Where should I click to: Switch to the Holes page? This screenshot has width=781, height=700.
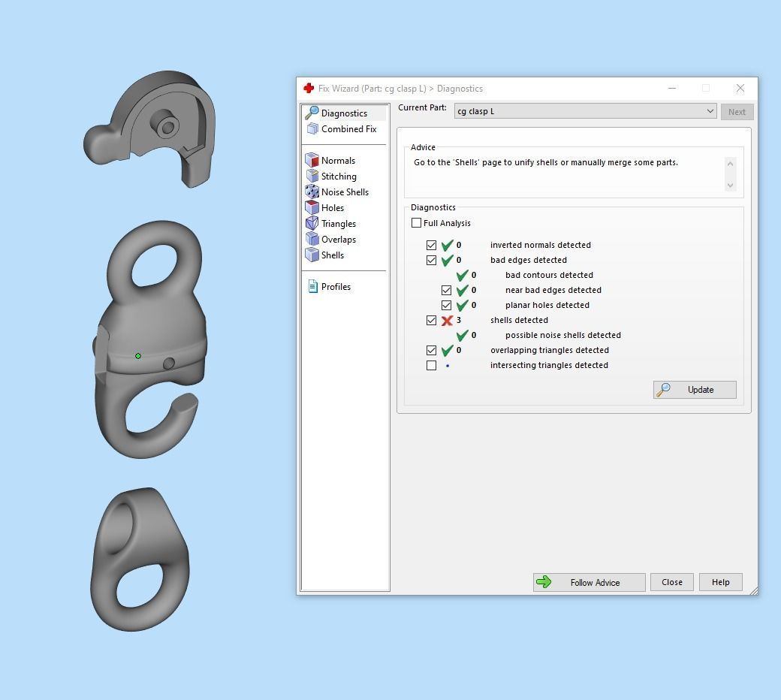pyautogui.click(x=332, y=208)
